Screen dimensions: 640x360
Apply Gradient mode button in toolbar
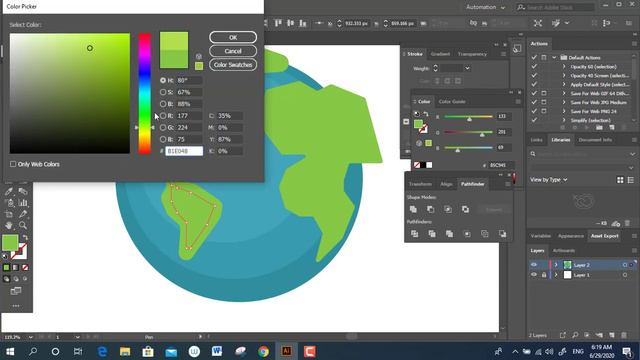pyautogui.click(x=16, y=268)
